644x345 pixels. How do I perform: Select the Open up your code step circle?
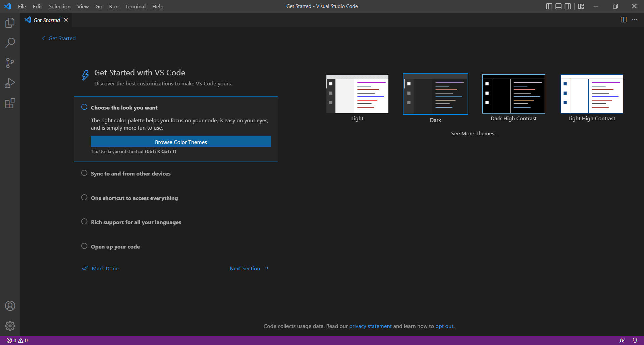[84, 246]
